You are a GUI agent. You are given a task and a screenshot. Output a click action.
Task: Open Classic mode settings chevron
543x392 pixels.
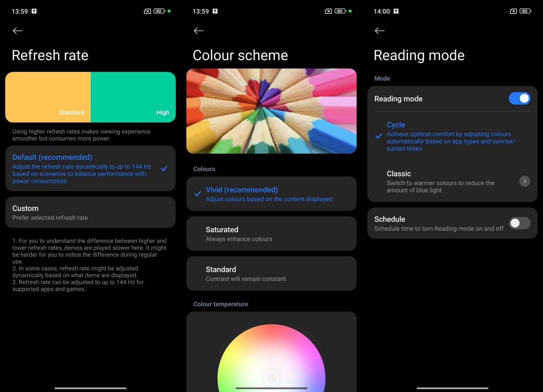coord(525,181)
